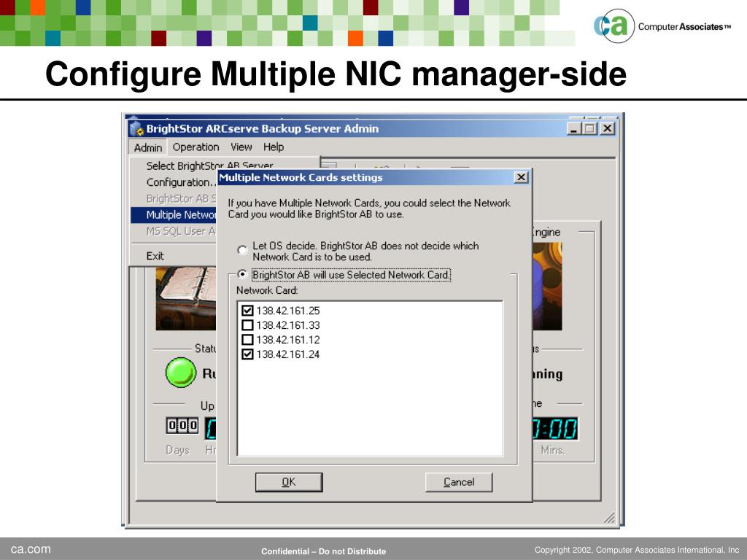
Task: Click the Days uptime counter
Action: pos(182,425)
